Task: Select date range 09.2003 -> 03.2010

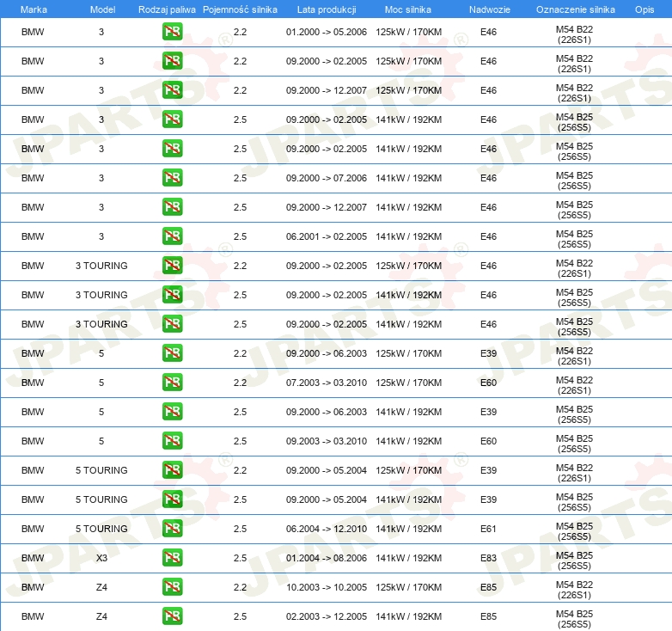Action: pos(327,441)
